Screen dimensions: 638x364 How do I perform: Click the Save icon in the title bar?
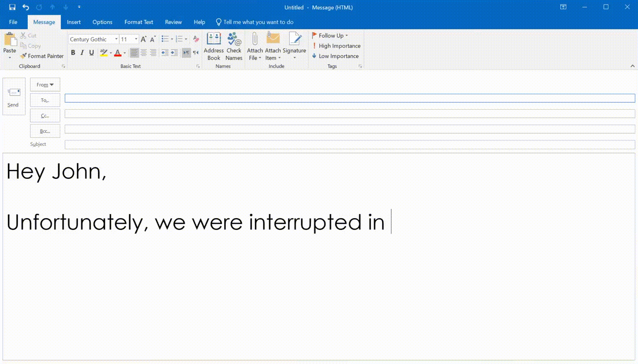[x=12, y=7]
